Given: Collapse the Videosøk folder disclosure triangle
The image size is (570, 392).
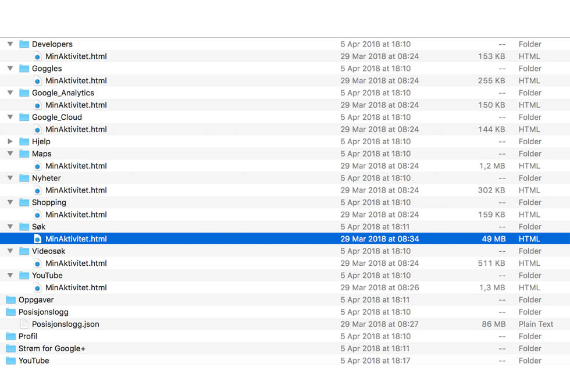Looking at the screenshot, I should click(x=10, y=251).
